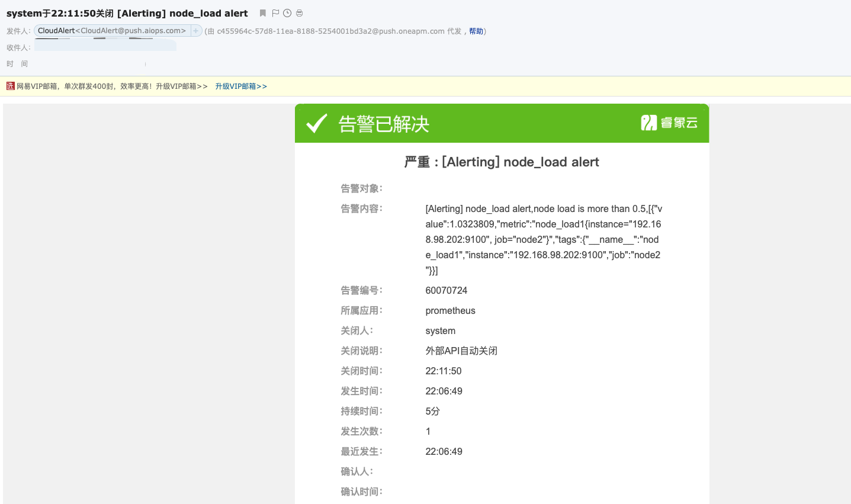Click the bookmark icon beside the subject
The image size is (851, 504).
pos(263,13)
